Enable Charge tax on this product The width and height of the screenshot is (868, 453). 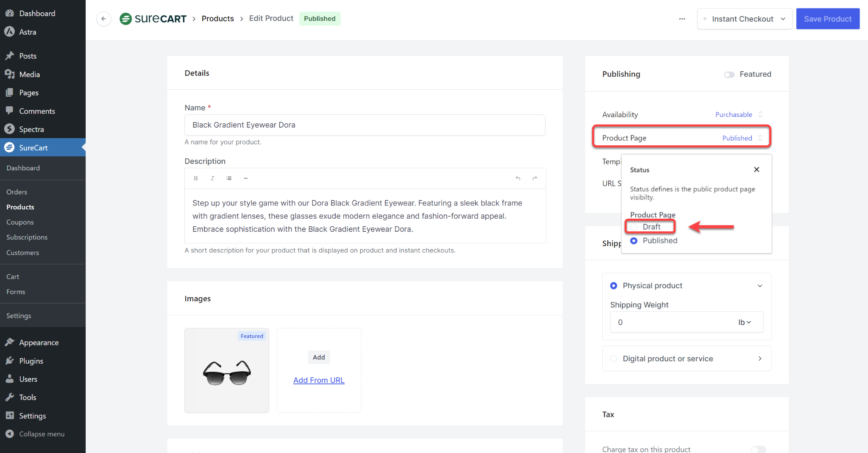pos(758,449)
